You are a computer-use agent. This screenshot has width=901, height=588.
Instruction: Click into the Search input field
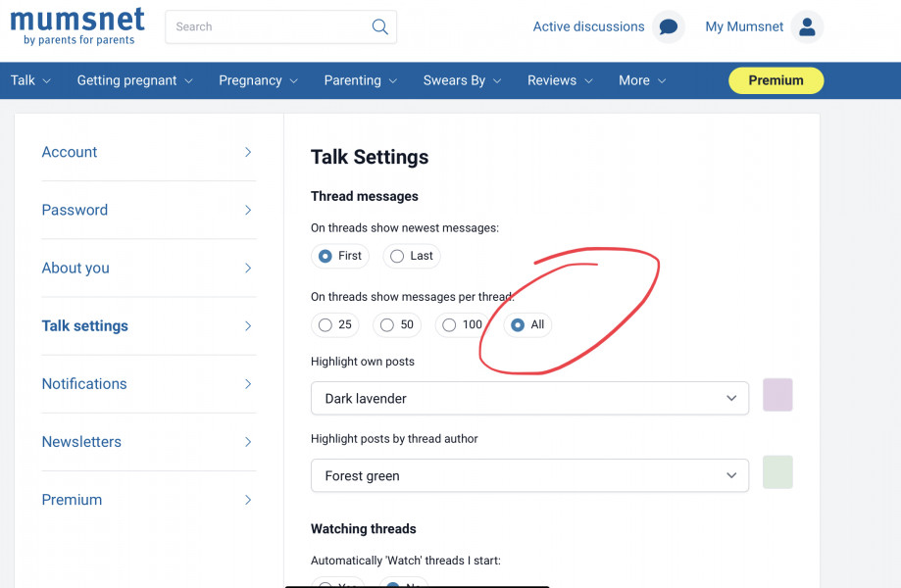(x=265, y=27)
